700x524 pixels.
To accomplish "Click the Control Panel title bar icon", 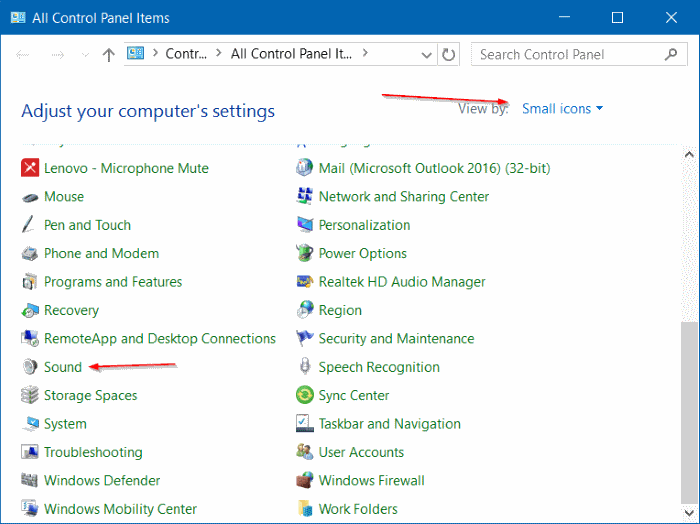I will (18, 18).
